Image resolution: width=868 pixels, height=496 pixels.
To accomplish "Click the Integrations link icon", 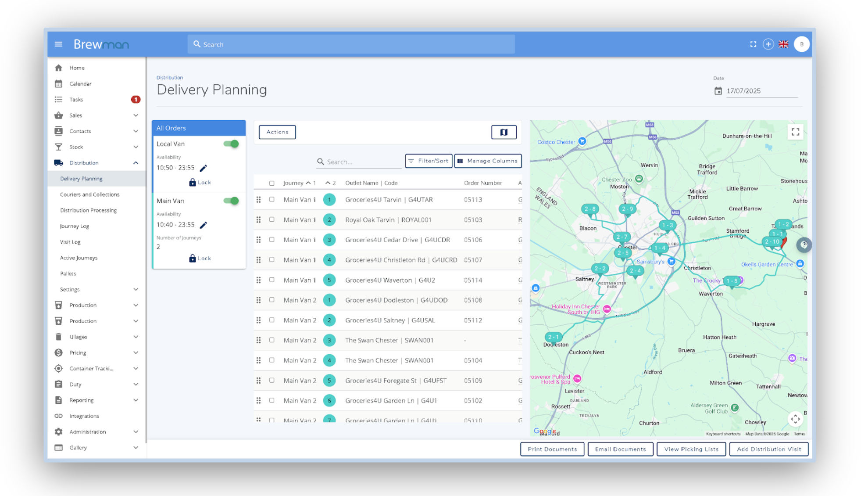I will (58, 416).
